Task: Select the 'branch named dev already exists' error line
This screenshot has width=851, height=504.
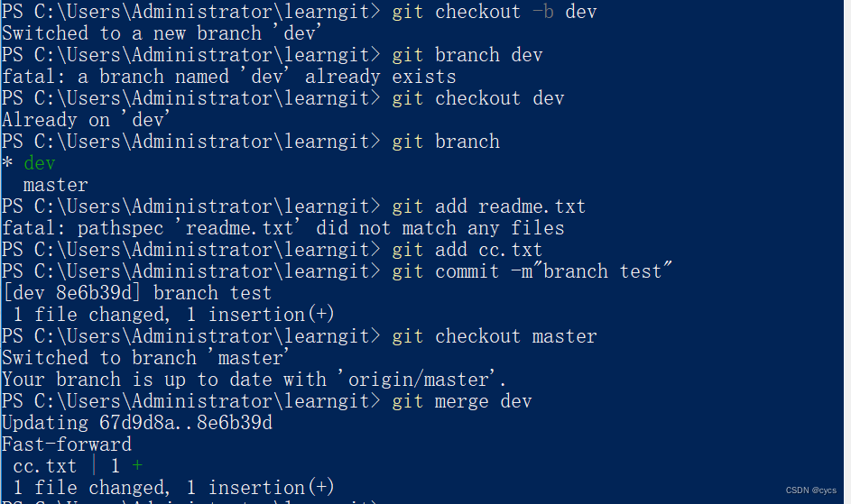Action: pyautogui.click(x=228, y=77)
